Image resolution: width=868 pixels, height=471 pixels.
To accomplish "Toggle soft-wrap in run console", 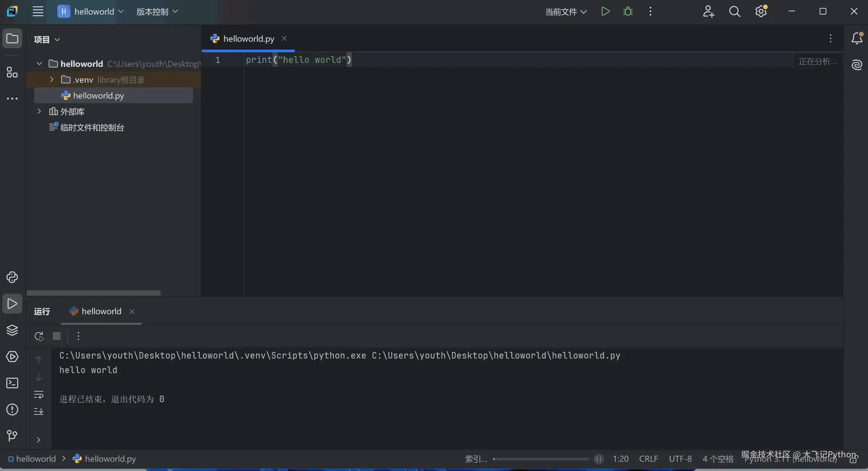I will (39, 395).
